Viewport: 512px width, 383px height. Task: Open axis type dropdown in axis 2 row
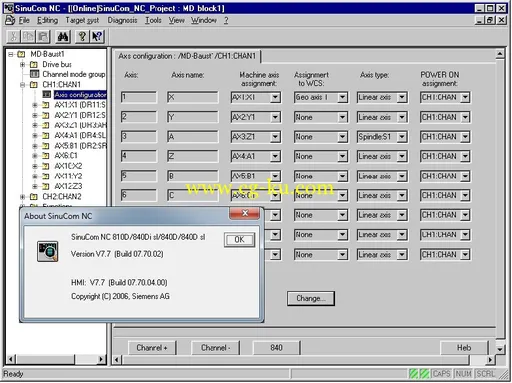402,117
